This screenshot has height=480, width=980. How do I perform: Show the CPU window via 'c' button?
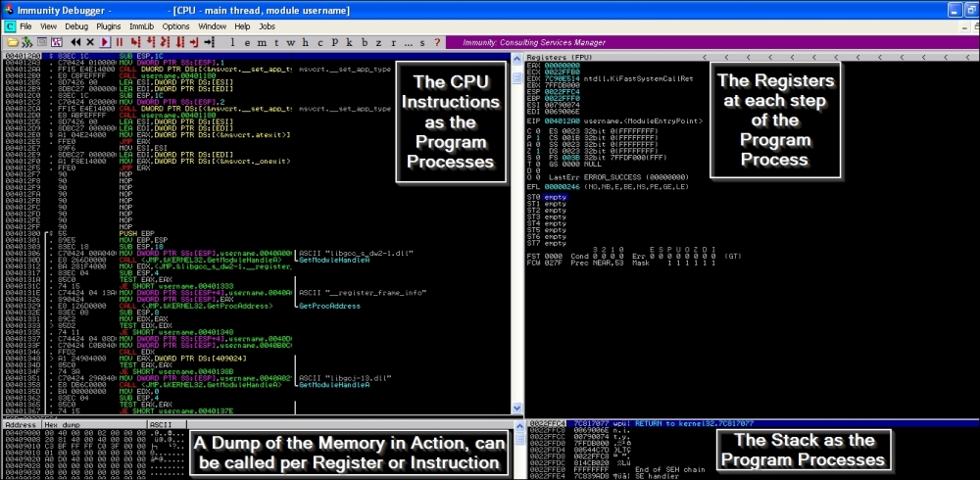pyautogui.click(x=320, y=42)
